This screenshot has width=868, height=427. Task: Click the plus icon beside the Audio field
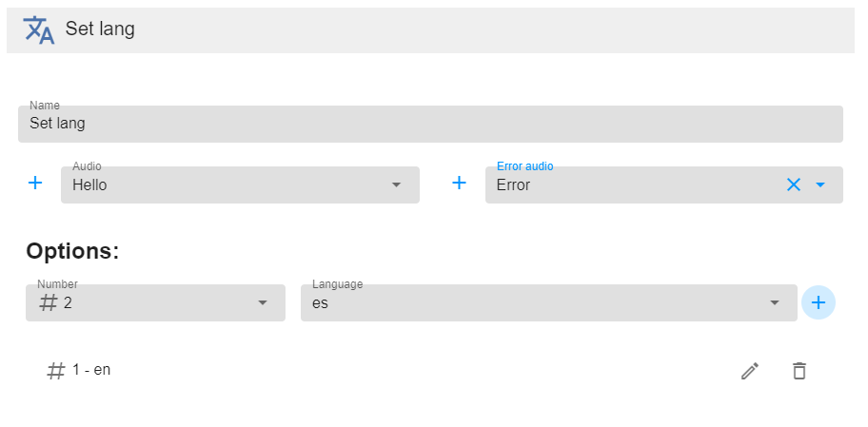(35, 184)
